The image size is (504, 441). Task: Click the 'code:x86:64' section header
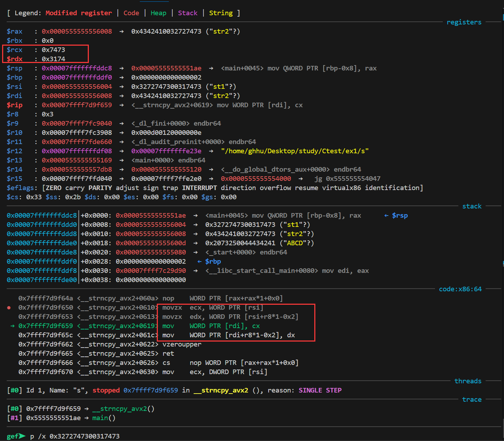(x=460, y=289)
